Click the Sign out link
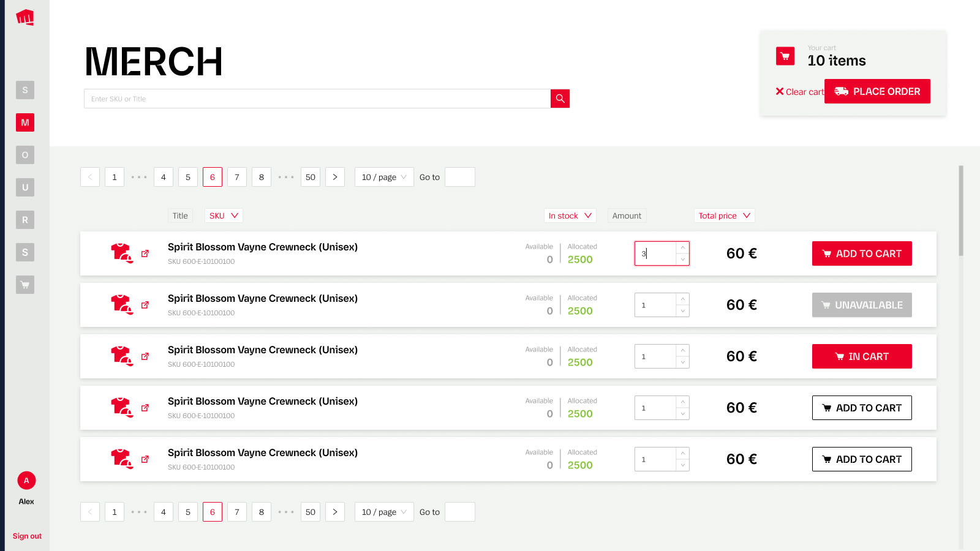 coord(27,536)
